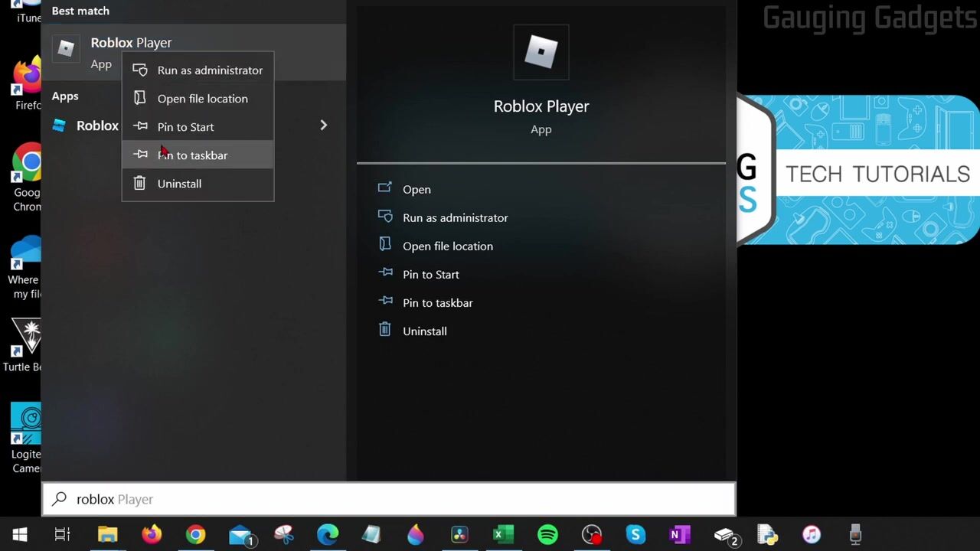The image size is (980, 551).
Task: Click Open in the Roblox Player details pane
Action: coord(416,189)
